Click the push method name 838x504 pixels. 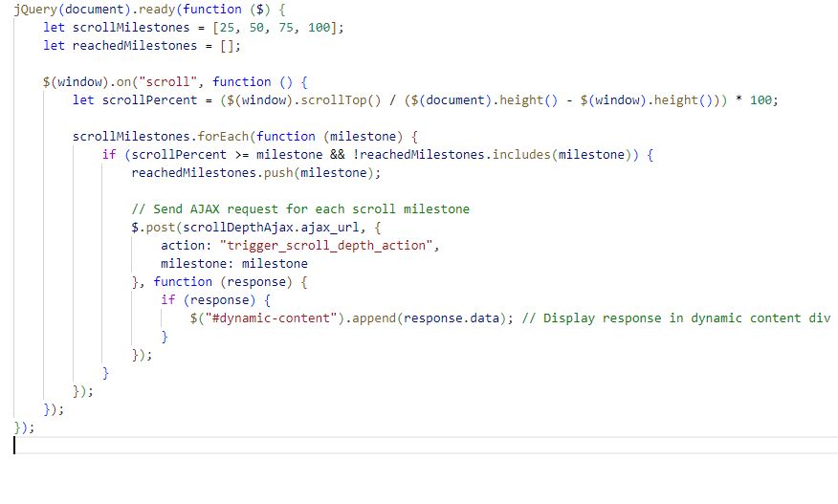pyautogui.click(x=278, y=173)
